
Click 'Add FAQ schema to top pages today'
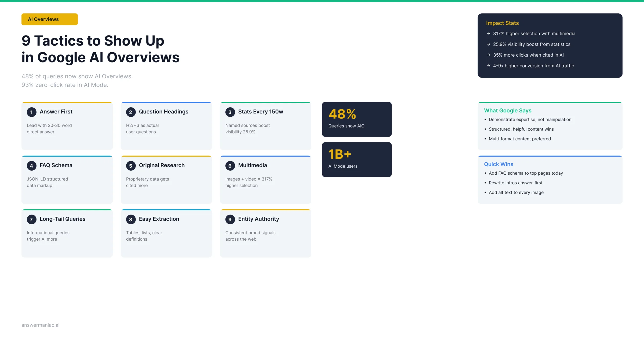[x=526, y=173]
